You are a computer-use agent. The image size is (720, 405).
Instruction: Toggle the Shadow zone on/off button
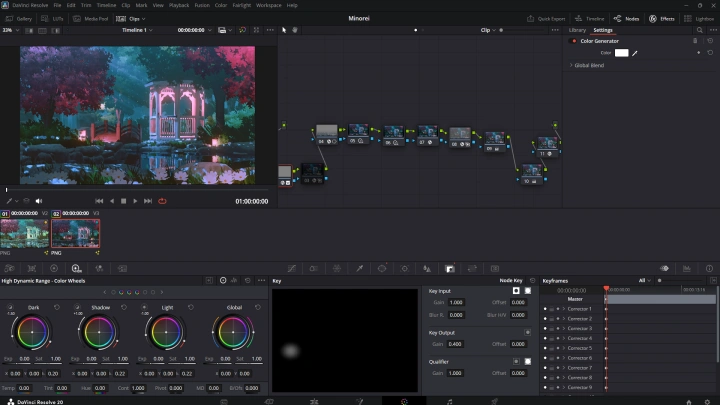(x=77, y=307)
